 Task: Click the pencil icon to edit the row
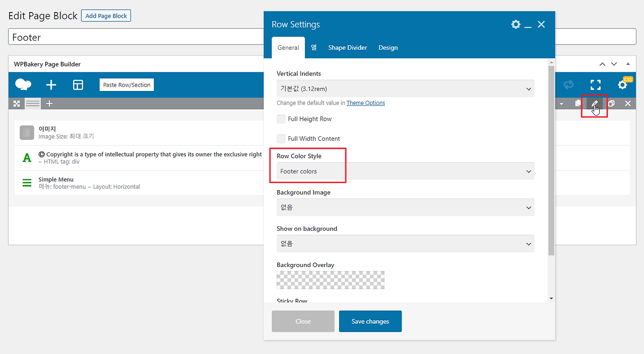click(595, 104)
